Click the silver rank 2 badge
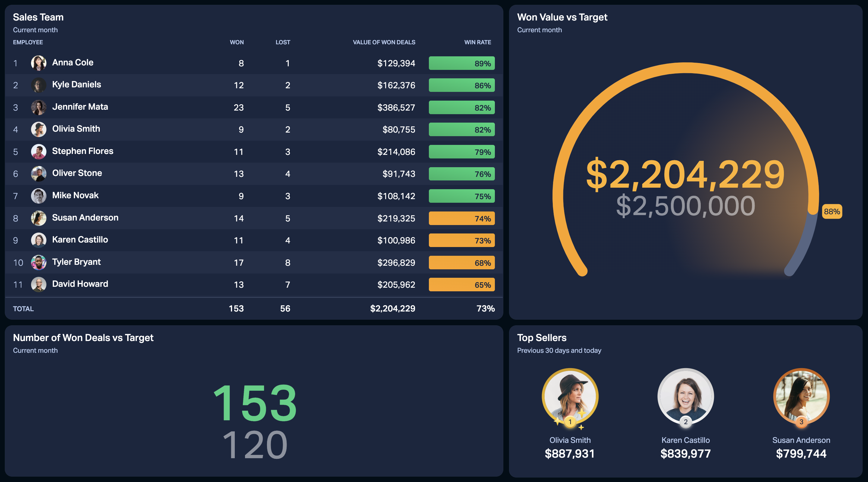 pos(685,422)
